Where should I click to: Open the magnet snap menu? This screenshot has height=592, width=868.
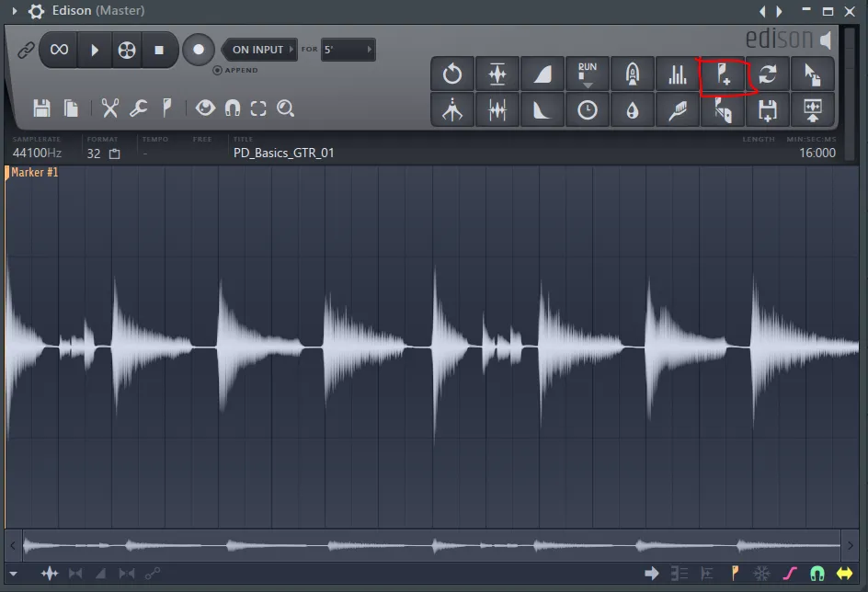(x=233, y=108)
